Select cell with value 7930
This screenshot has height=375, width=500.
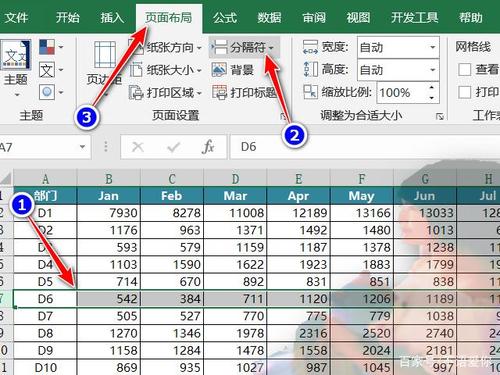pos(109,213)
